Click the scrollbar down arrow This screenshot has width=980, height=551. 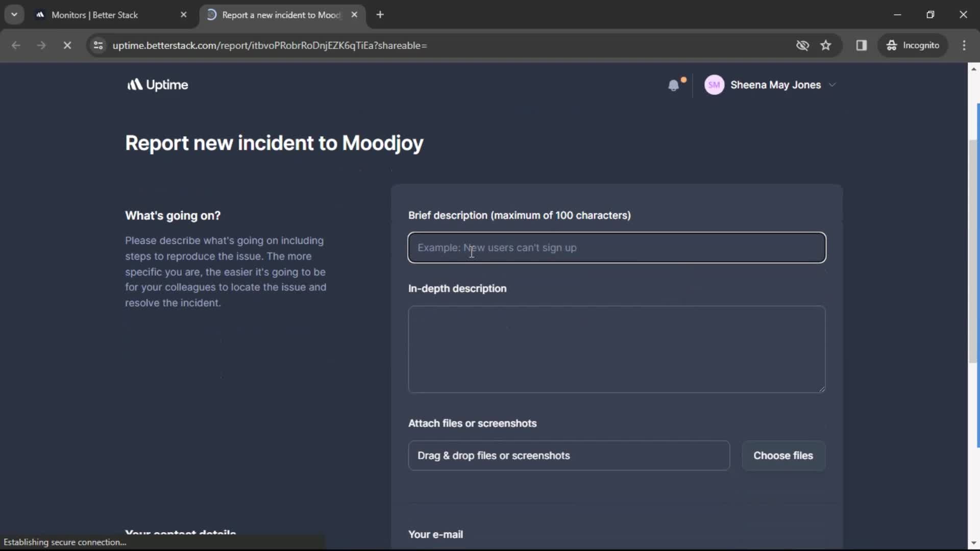(x=973, y=543)
